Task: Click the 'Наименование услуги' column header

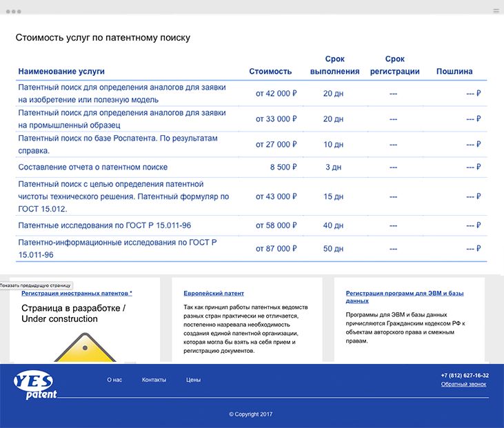Action: 61,72
